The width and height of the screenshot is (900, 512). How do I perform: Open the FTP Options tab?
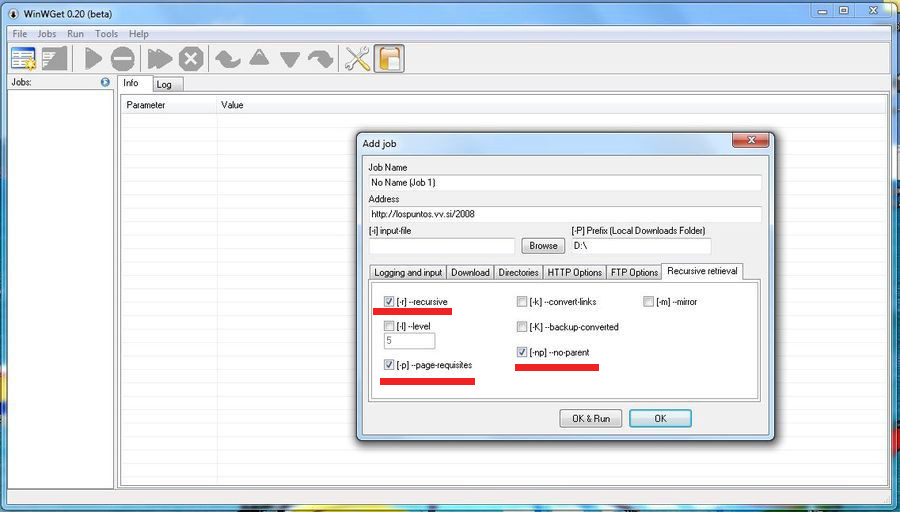[x=634, y=273]
